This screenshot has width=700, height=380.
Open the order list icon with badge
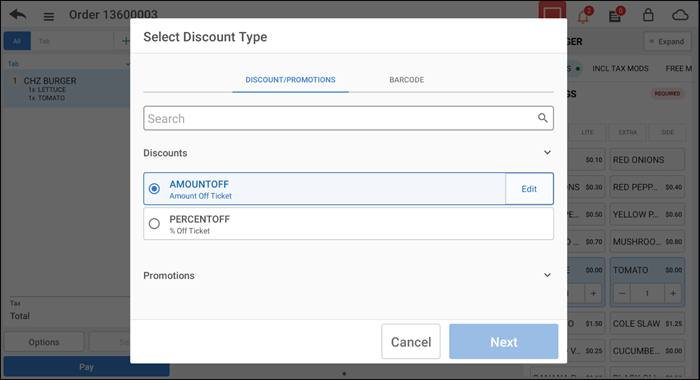[615, 16]
